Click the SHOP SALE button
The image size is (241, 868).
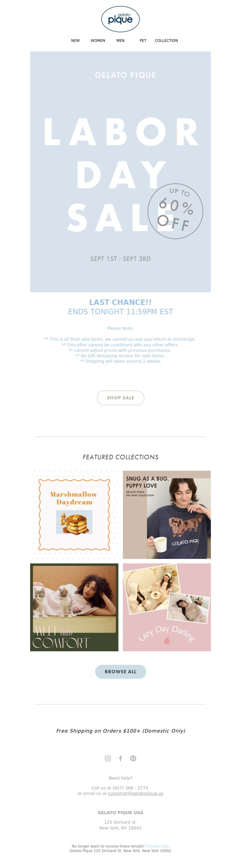[120, 398]
